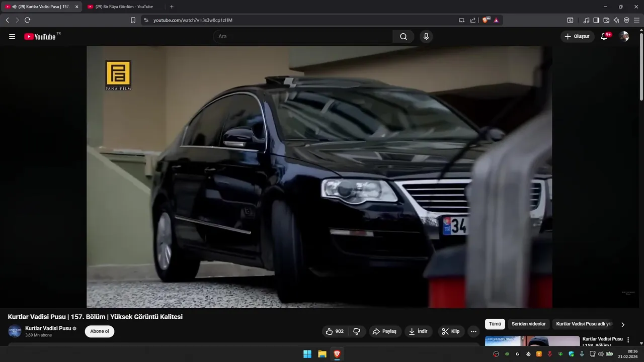Open NVIDIA tray icon
Viewport: 644px width, 362px height.
point(507,354)
